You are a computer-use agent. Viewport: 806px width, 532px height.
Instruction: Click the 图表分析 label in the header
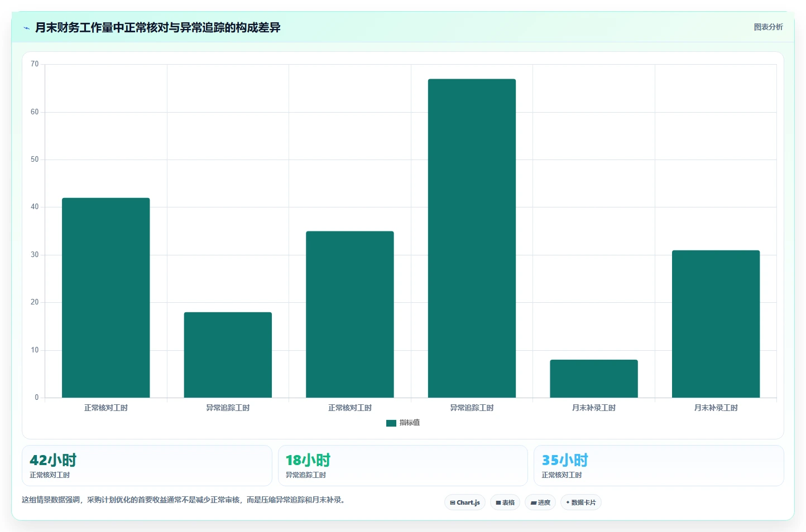[x=768, y=27]
